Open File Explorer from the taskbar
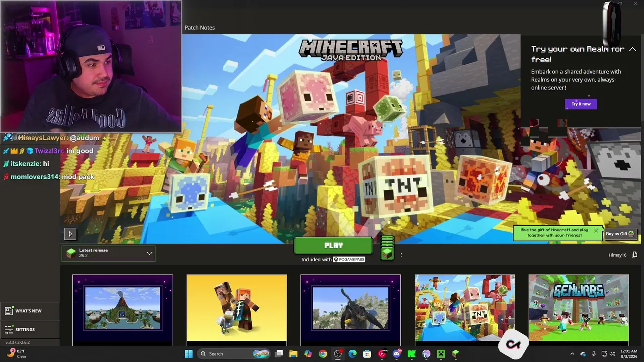The image size is (644, 362). (x=293, y=354)
